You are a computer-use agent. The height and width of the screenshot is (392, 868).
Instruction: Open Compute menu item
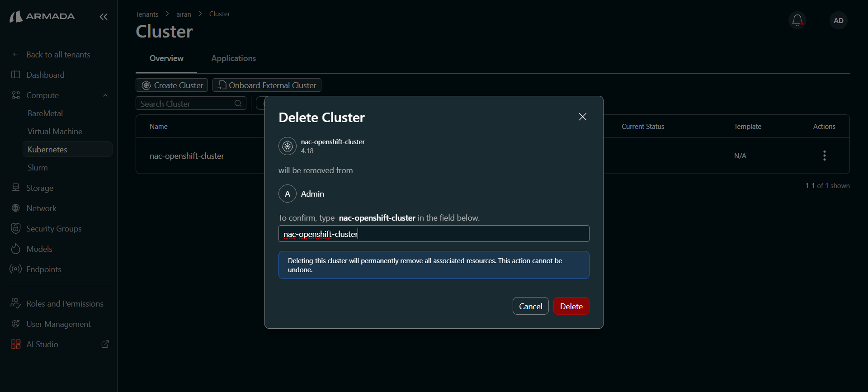coord(42,95)
